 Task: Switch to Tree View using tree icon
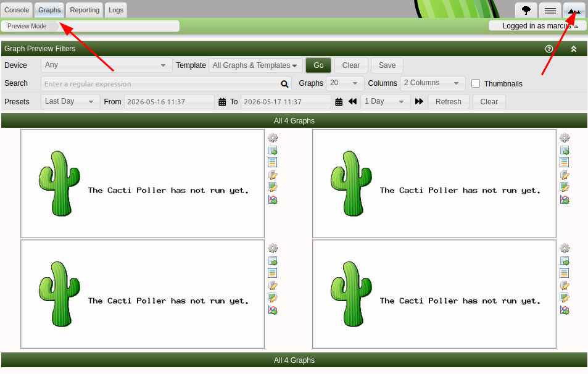526,10
